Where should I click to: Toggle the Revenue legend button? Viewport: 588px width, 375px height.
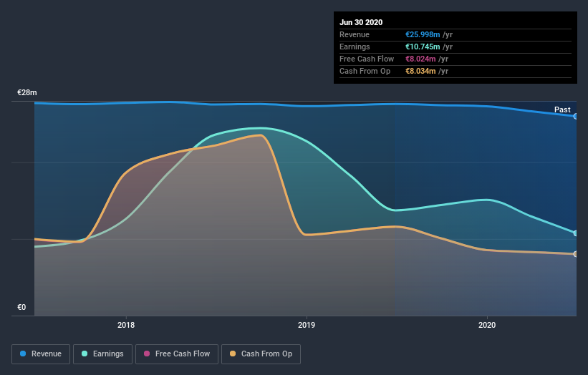pos(41,354)
